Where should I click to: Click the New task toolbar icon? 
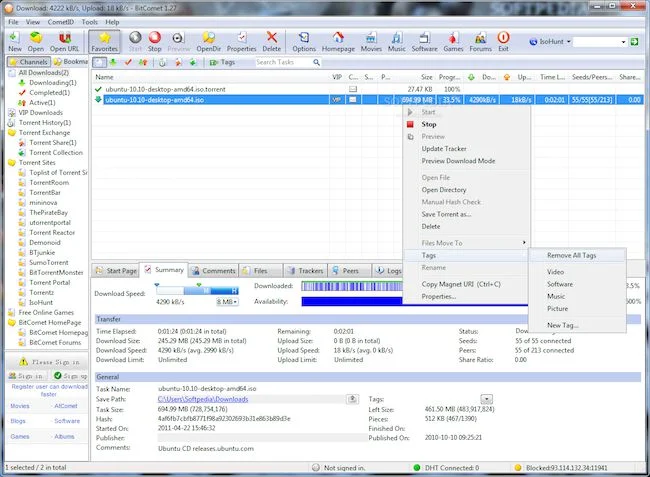pyautogui.click(x=15, y=42)
